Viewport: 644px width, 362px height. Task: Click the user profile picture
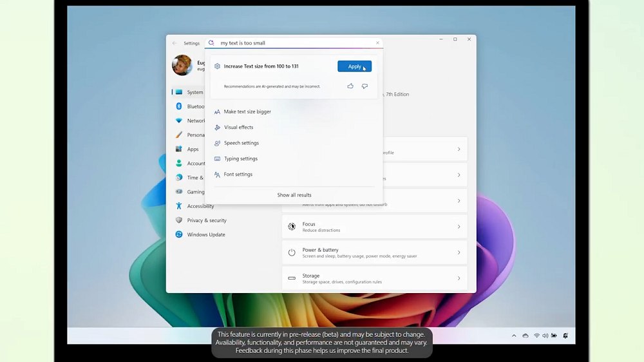click(x=182, y=65)
